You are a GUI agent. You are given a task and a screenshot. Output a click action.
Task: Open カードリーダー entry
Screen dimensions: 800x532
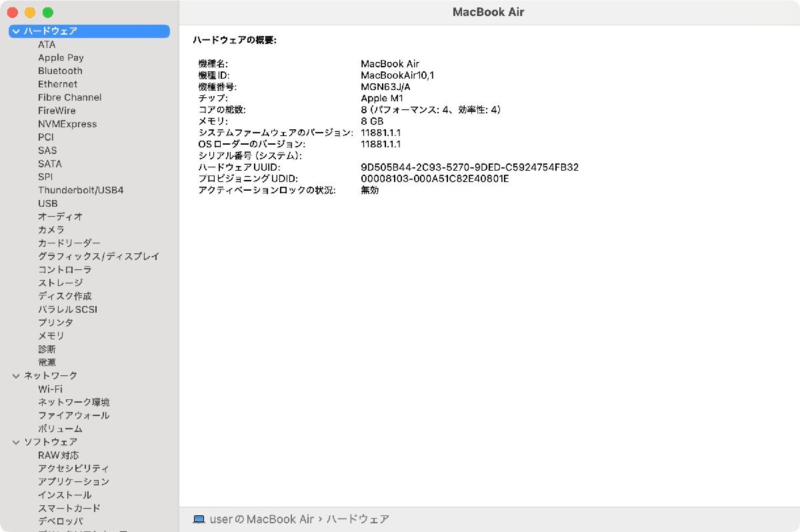coord(69,243)
